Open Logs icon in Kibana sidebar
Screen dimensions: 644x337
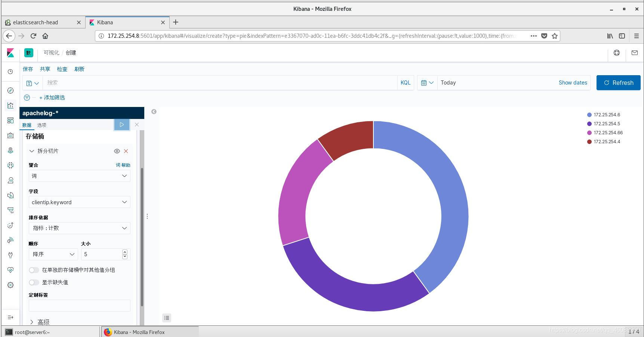click(x=10, y=195)
